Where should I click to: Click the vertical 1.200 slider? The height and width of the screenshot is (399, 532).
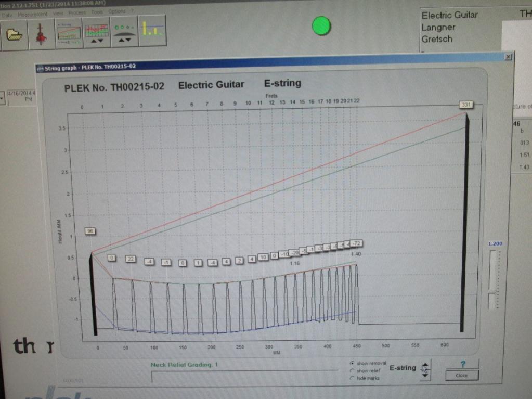click(494, 279)
